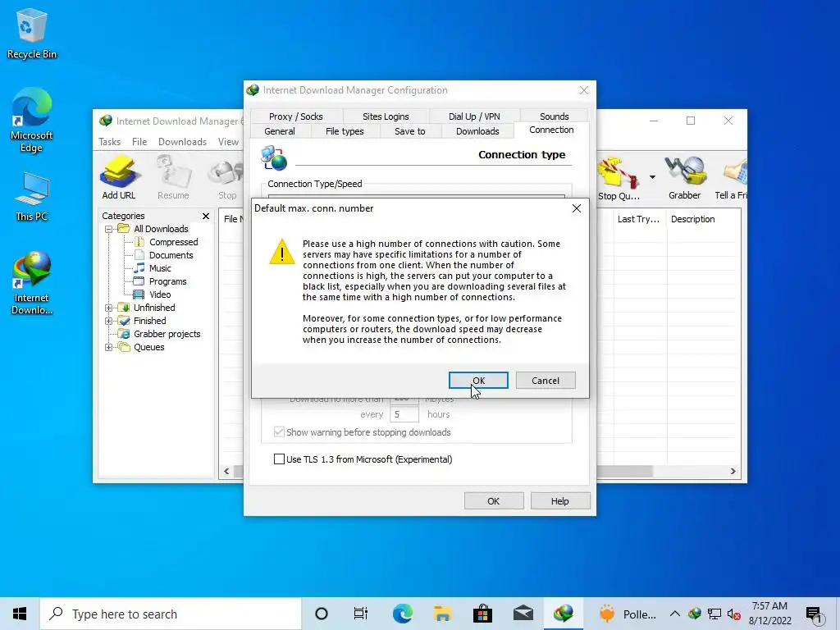Open Mail from the taskbar
Viewport: 840px width, 630px height.
[523, 614]
